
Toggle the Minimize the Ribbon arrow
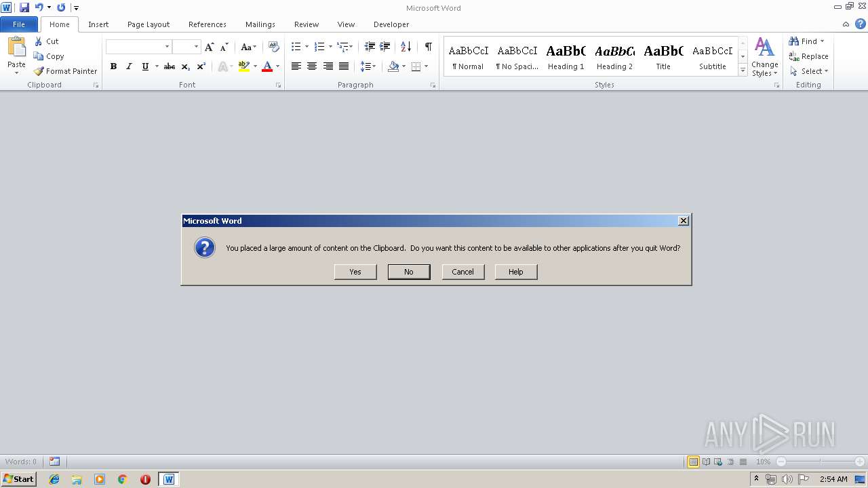[846, 24]
